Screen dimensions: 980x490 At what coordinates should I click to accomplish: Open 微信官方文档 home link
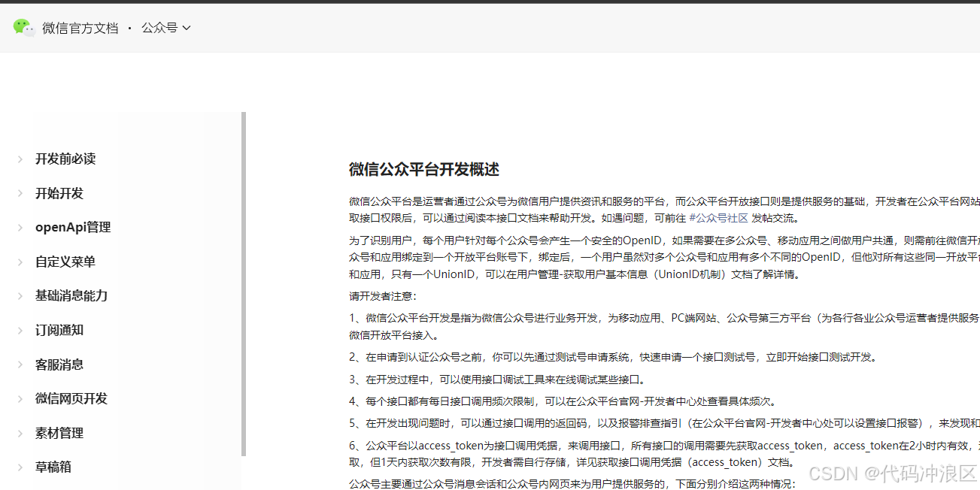80,28
